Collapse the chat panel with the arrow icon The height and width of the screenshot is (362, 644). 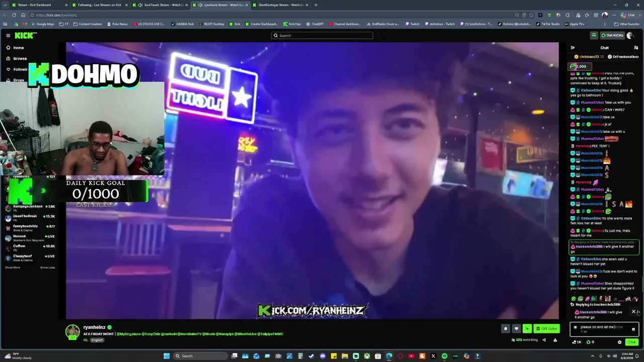click(573, 48)
